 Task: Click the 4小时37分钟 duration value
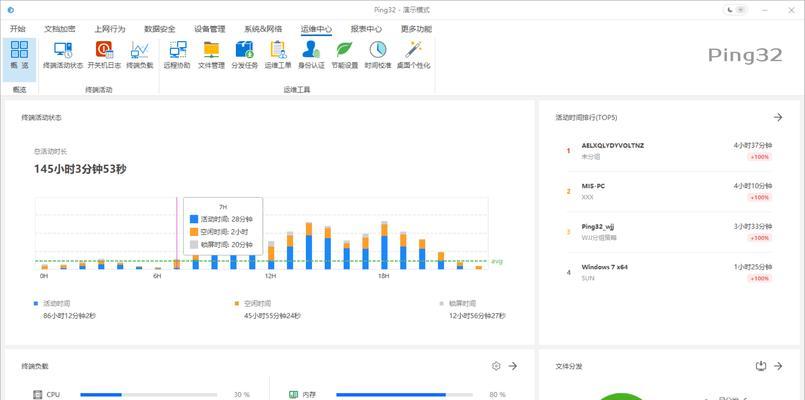pyautogui.click(x=753, y=146)
